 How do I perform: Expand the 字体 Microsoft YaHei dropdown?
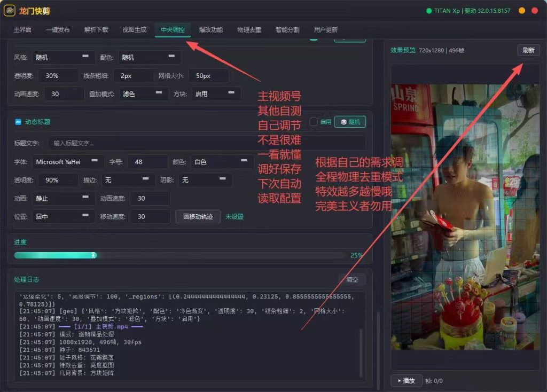point(68,162)
